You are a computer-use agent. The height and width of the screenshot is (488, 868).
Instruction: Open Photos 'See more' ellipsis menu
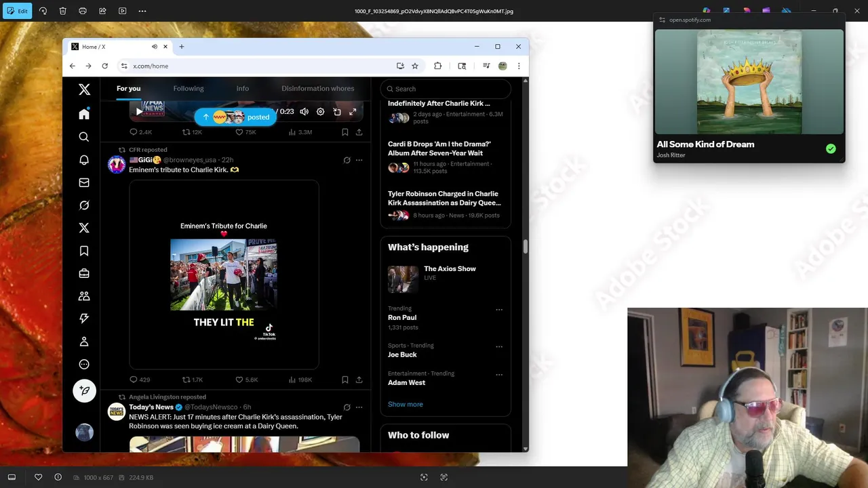pos(142,11)
